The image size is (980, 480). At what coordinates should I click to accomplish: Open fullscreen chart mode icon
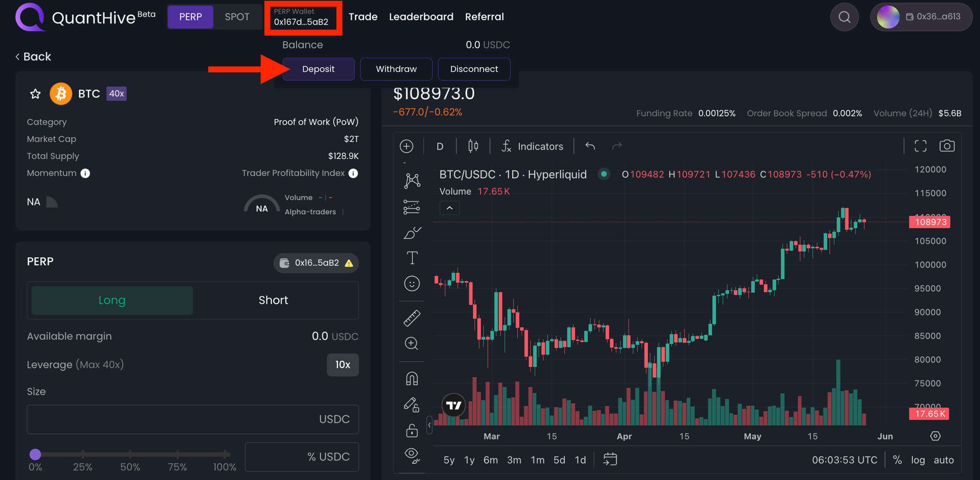(x=920, y=146)
